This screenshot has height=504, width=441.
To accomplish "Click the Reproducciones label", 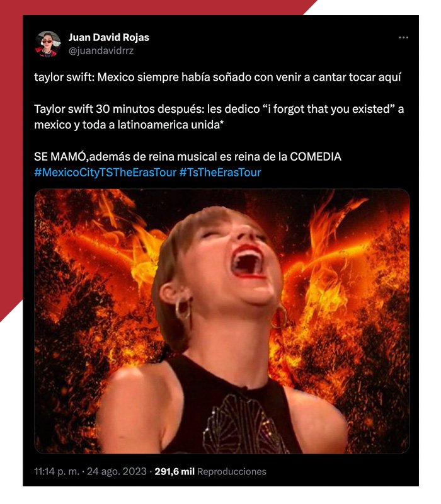I will pyautogui.click(x=232, y=471).
